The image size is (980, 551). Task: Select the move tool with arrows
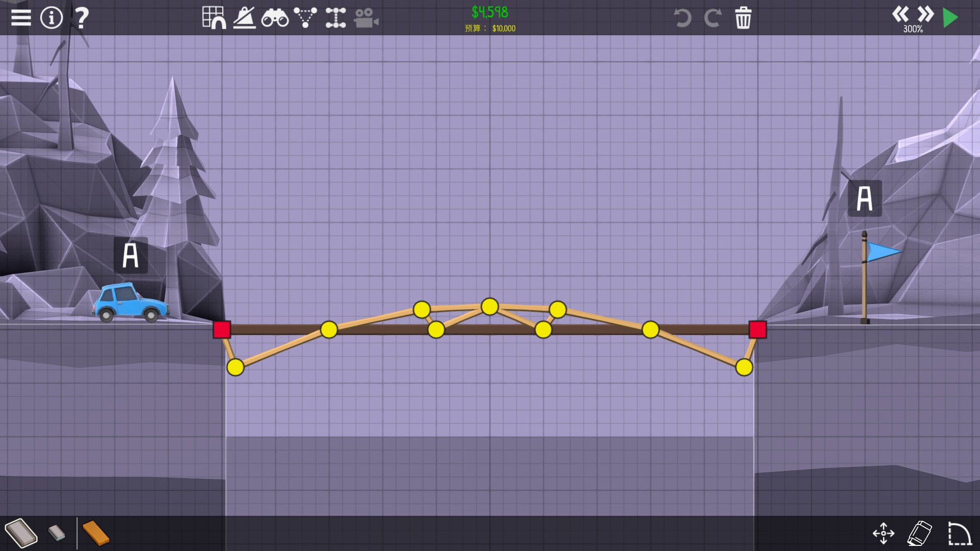pos(883,533)
